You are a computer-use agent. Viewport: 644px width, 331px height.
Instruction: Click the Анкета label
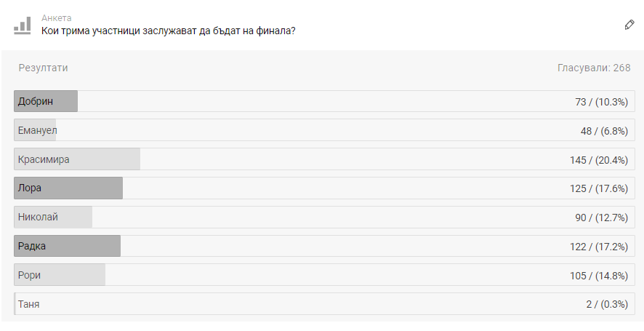[x=57, y=17]
